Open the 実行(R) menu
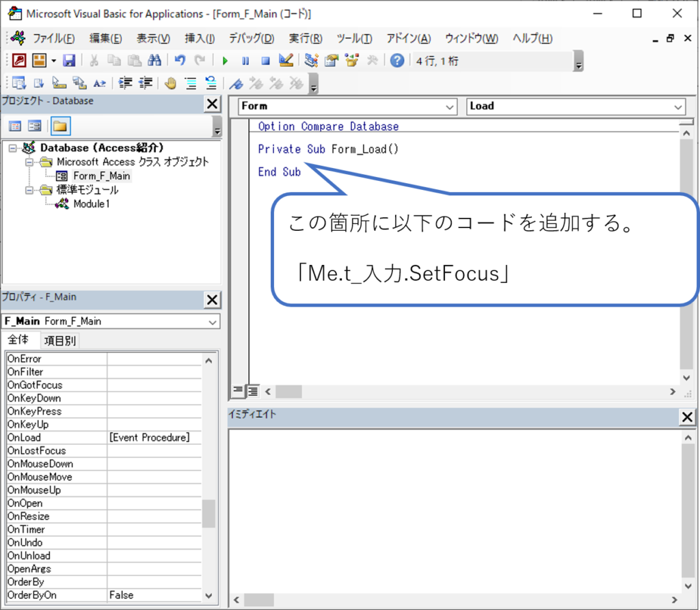This screenshot has height=610, width=700. (306, 38)
